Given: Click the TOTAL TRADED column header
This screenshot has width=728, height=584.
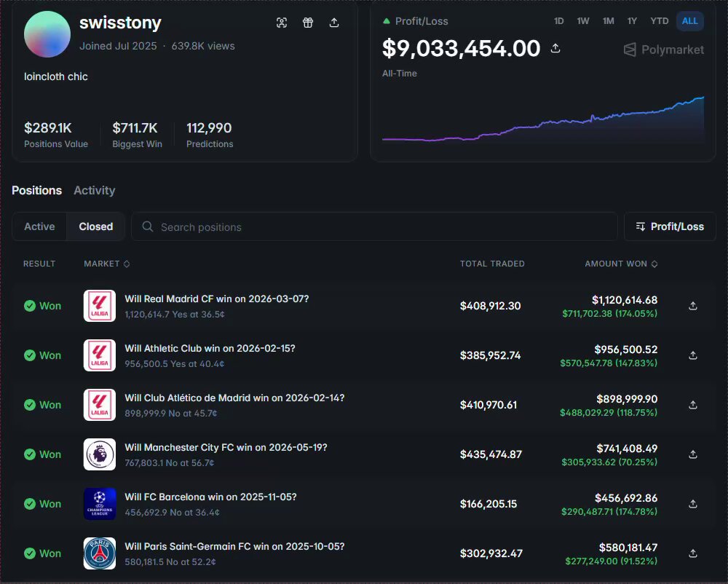Looking at the screenshot, I should pyautogui.click(x=492, y=264).
